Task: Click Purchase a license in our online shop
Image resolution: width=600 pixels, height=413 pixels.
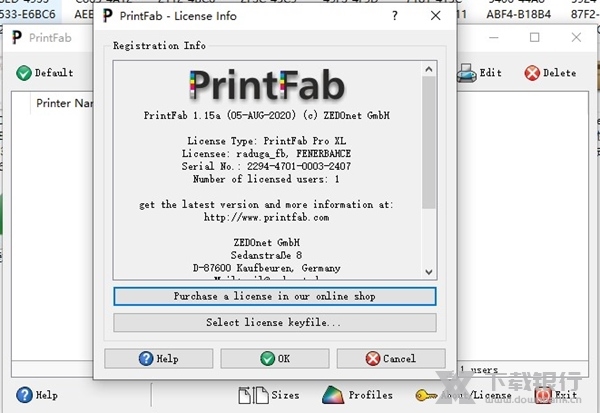Action: point(274,297)
